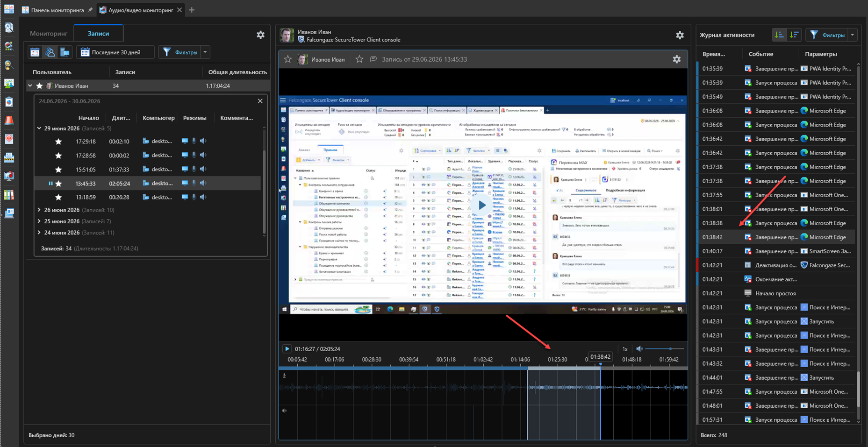Click the Последние 30 дней period button
This screenshot has height=447, width=868.
coord(115,52)
